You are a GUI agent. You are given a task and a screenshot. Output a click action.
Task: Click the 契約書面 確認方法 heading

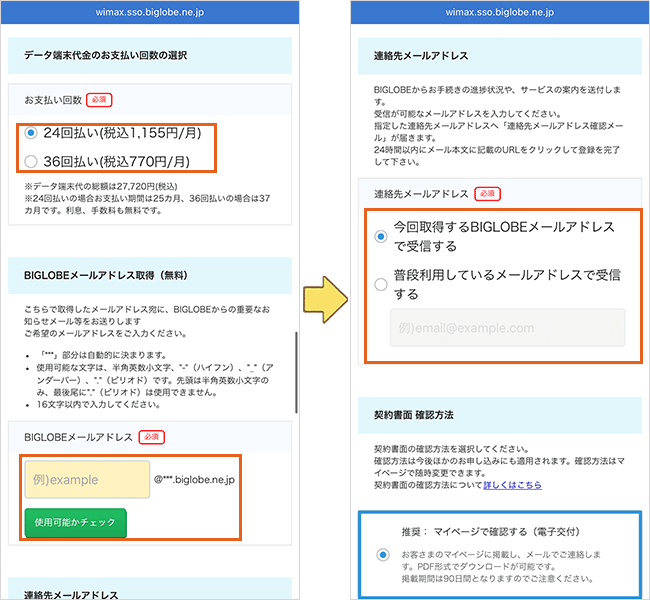coord(414,415)
